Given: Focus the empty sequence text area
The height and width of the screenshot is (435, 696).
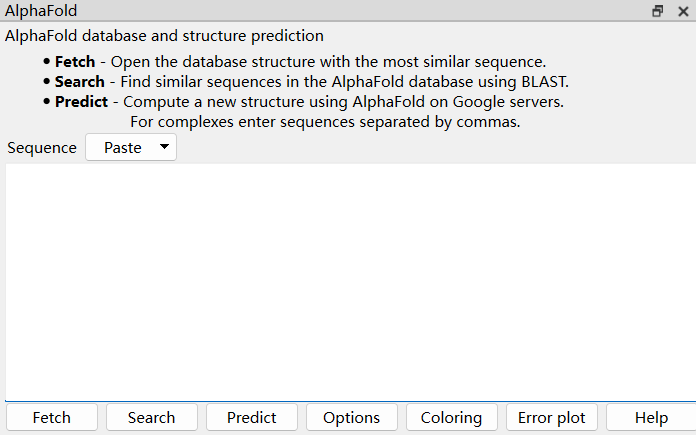Looking at the screenshot, I should (x=348, y=282).
